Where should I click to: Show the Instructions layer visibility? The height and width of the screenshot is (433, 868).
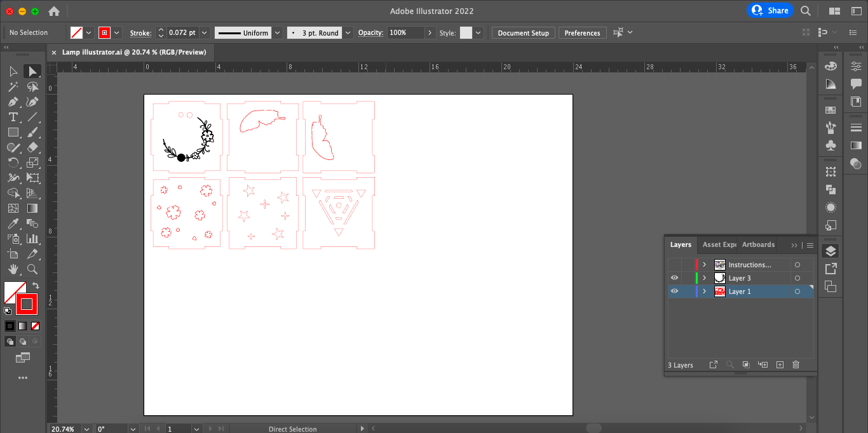pos(674,265)
